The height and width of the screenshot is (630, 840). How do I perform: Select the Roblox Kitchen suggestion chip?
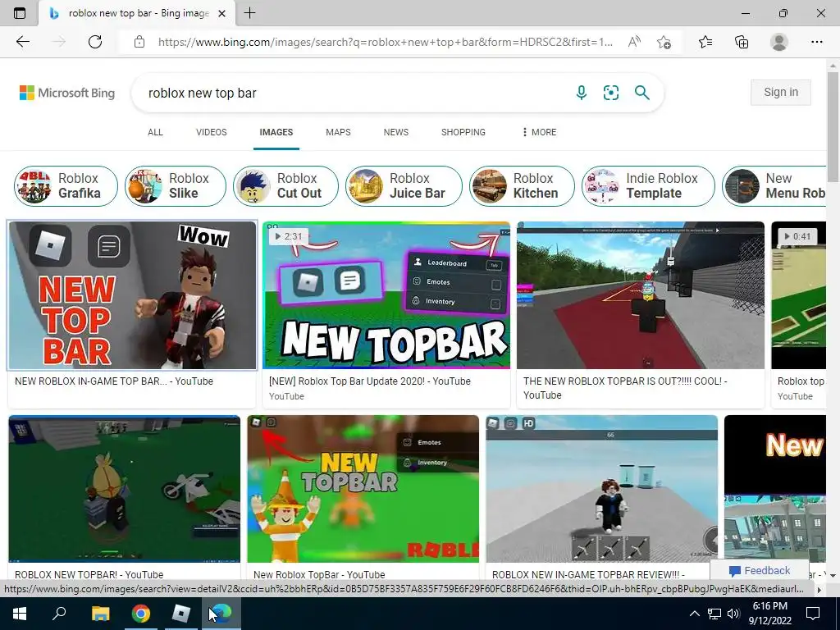pos(522,186)
